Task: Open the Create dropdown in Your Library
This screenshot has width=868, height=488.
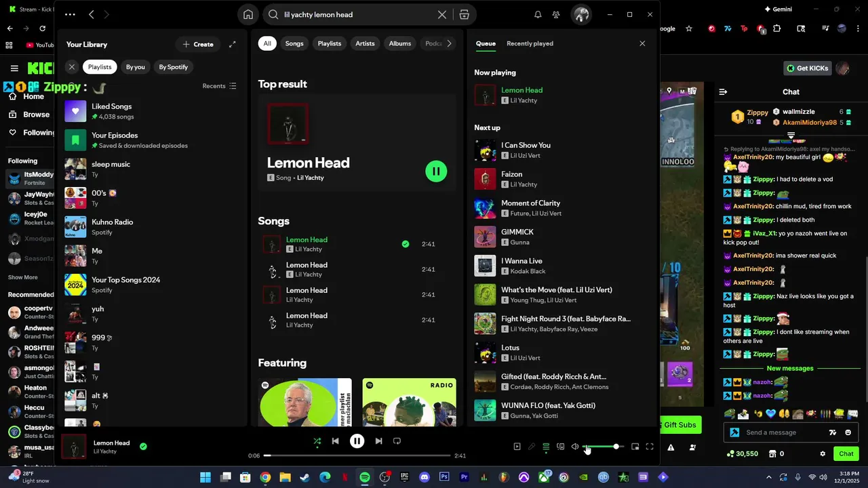Action: click(198, 44)
